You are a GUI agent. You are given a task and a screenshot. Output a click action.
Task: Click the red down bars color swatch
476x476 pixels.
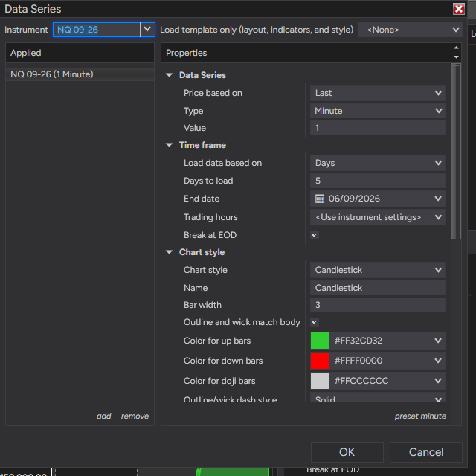coord(319,361)
